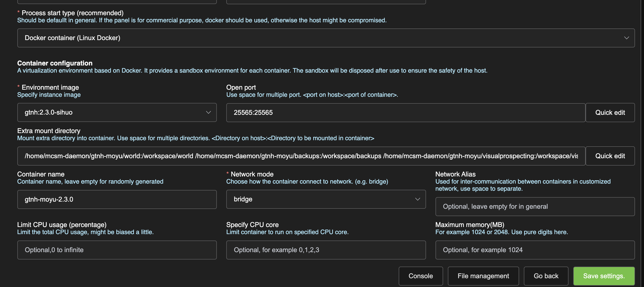Click the Limit CPU usage percentage field
This screenshot has height=287, width=644.
pyautogui.click(x=117, y=250)
